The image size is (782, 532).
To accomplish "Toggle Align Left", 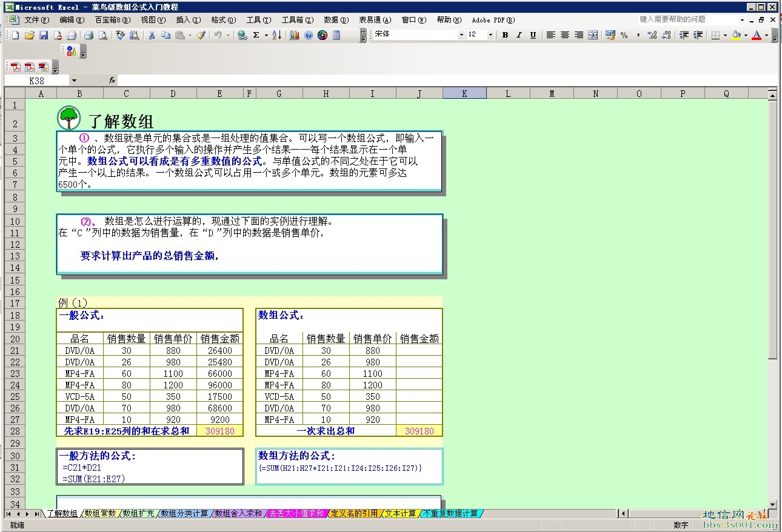I will pyautogui.click(x=550, y=35).
